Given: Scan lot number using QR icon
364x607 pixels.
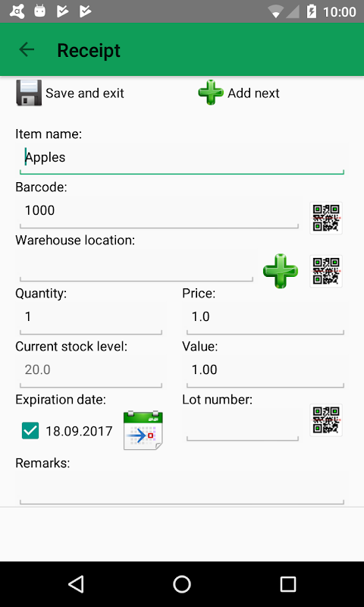Looking at the screenshot, I should tap(326, 420).
